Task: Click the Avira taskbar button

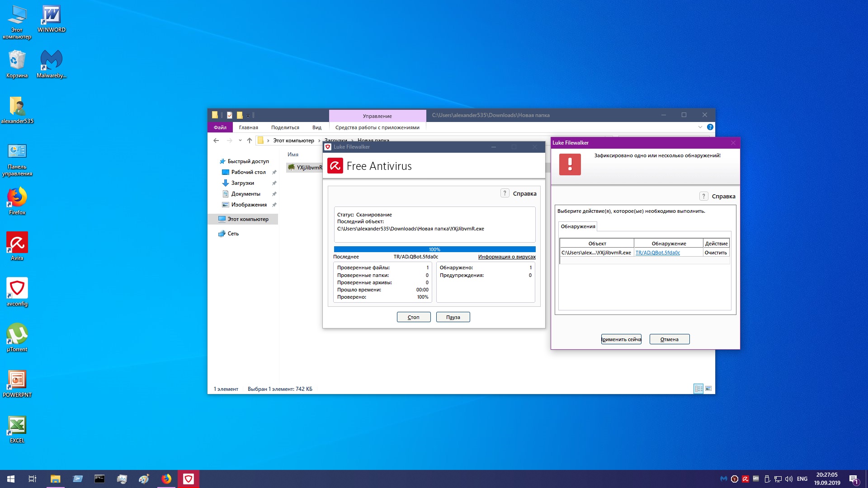Action: coord(189,479)
